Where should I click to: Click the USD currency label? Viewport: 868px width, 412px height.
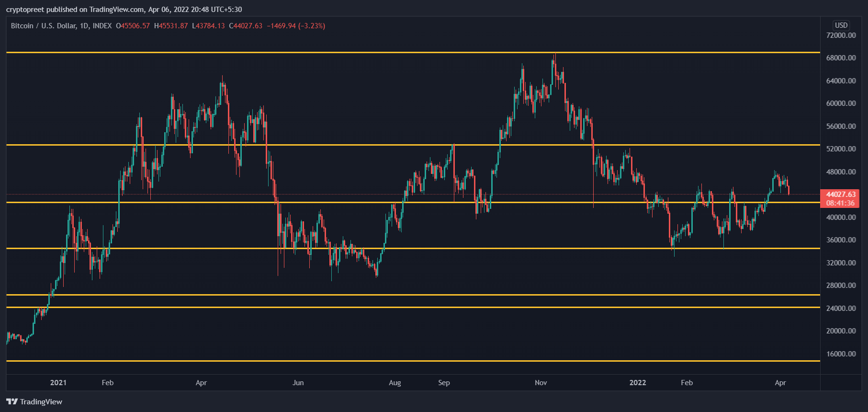pyautogui.click(x=841, y=25)
